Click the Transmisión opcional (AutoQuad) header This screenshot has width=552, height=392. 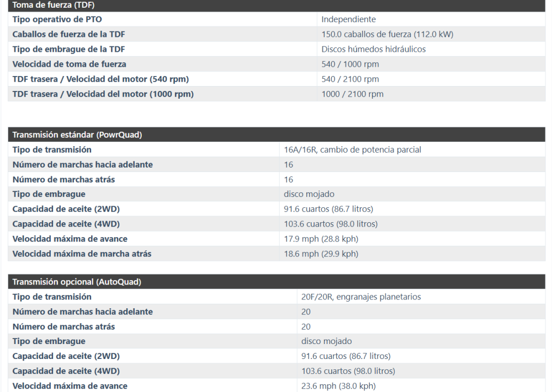pos(77,282)
